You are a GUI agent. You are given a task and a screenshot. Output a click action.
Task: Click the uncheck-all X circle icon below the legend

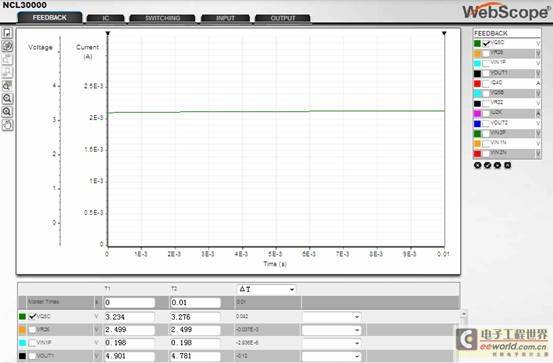tap(478, 165)
